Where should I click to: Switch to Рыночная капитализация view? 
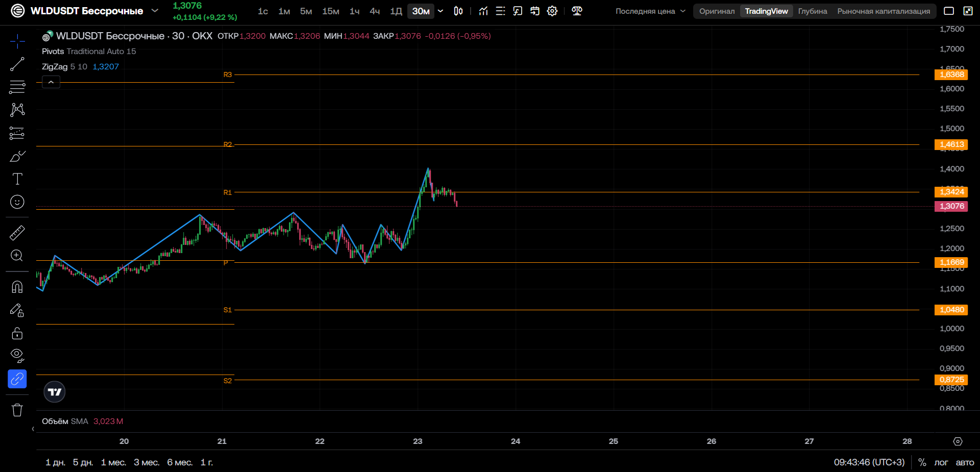884,11
